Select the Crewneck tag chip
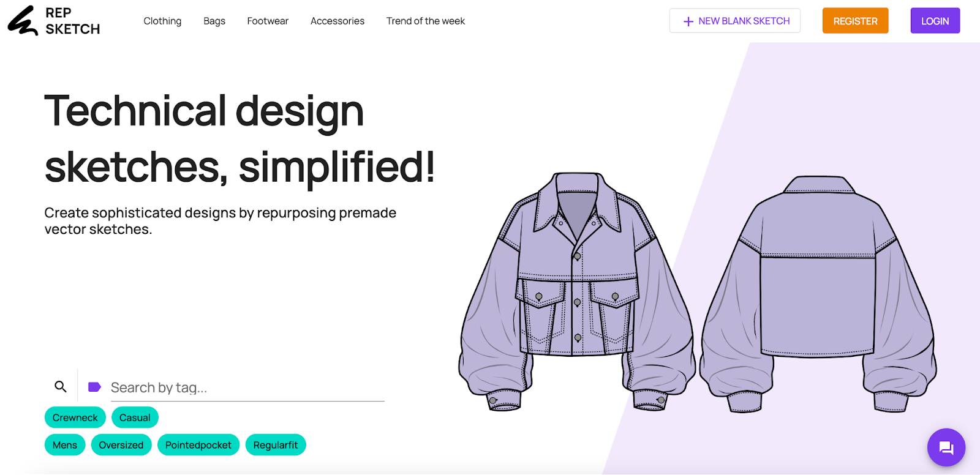This screenshot has width=980, height=475. coord(75,417)
